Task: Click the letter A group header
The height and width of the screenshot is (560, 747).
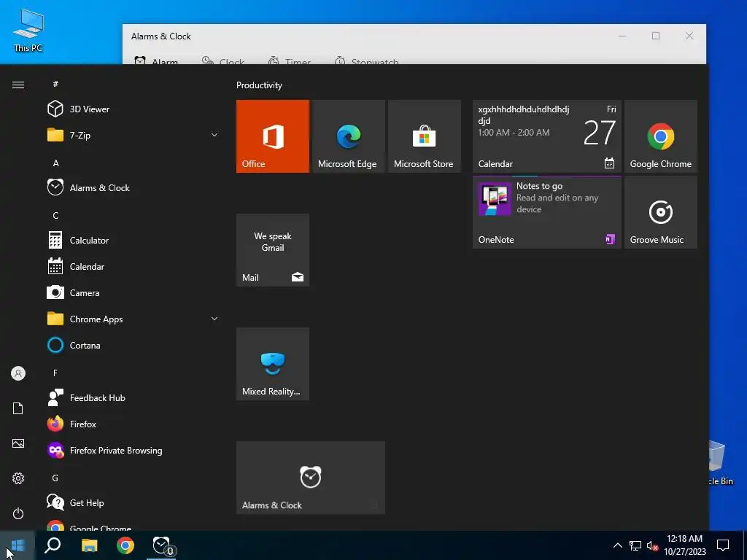Action: tap(55, 163)
